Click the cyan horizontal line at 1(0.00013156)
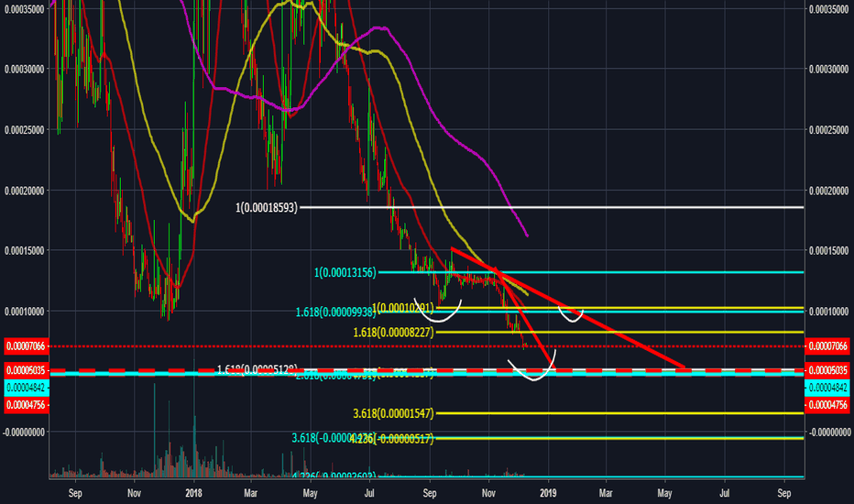Screen dimensions: 854x504 pos(591,272)
